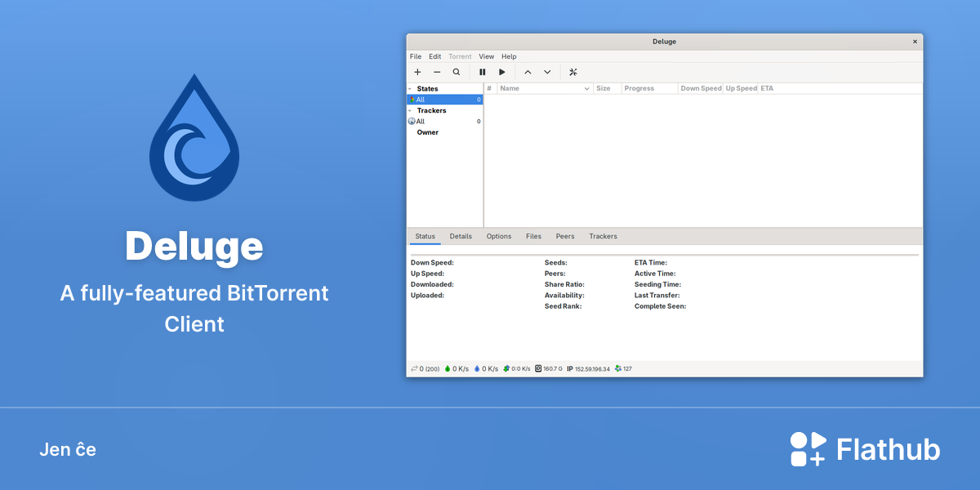Switch to the Files tab
This screenshot has width=980, height=490.
click(x=533, y=237)
